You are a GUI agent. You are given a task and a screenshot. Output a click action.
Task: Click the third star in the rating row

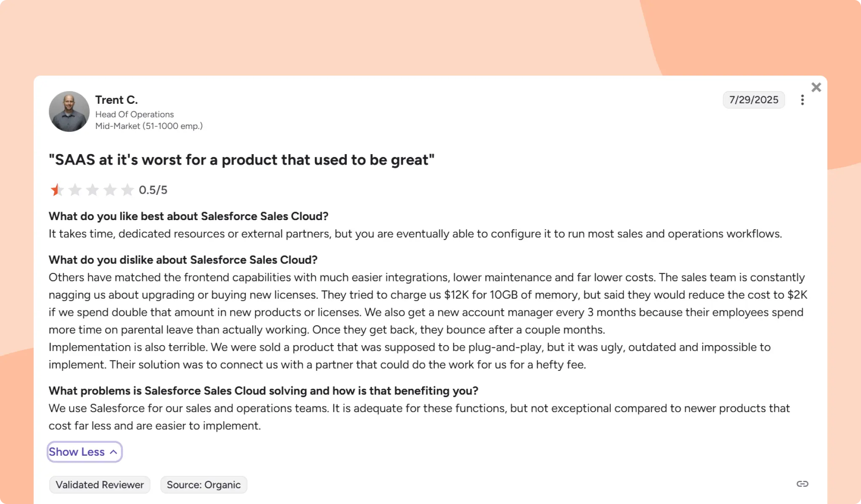pos(93,190)
